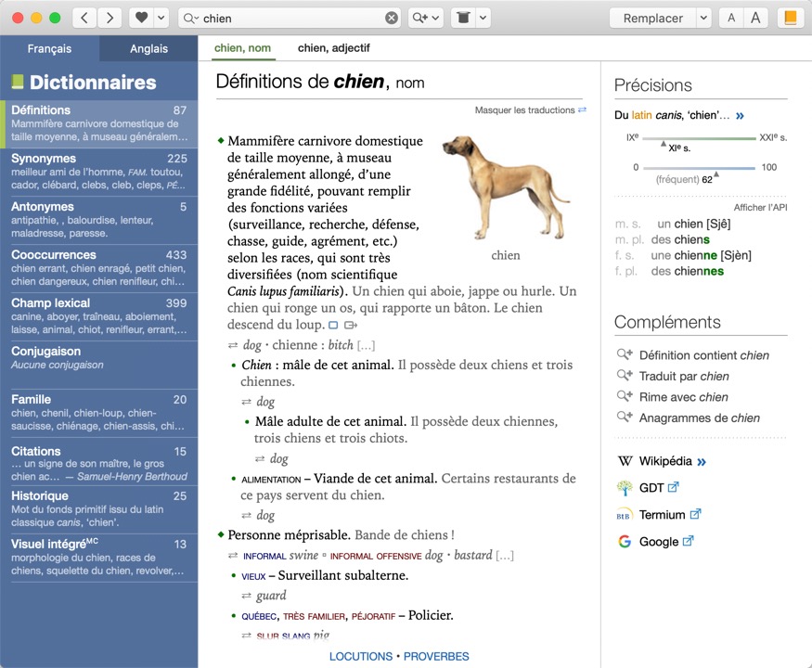The height and width of the screenshot is (668, 812).
Task: Click the GDT tree icon
Action: (x=625, y=488)
